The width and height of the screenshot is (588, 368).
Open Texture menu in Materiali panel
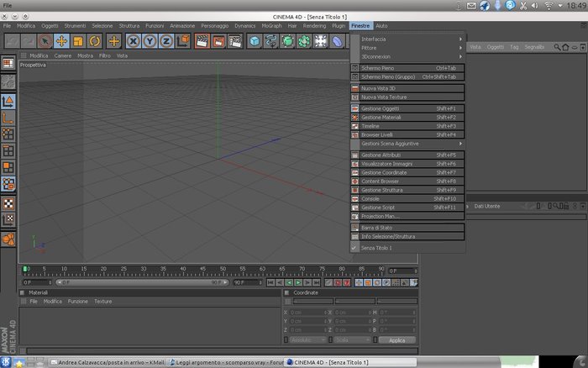tap(102, 302)
